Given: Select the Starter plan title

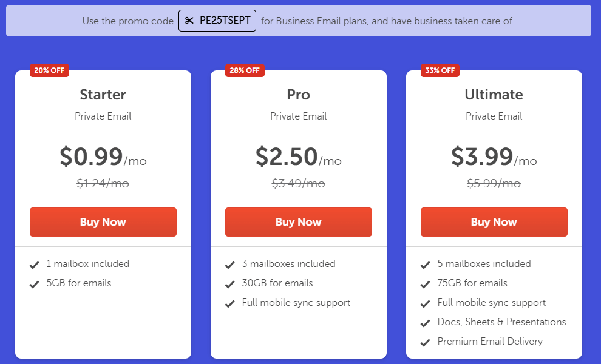Looking at the screenshot, I should pos(103,95).
